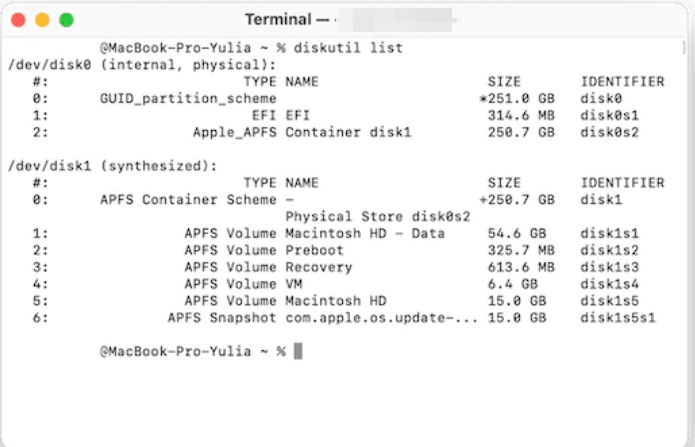
Task: Click the green full-screen window button
Action: [66, 20]
